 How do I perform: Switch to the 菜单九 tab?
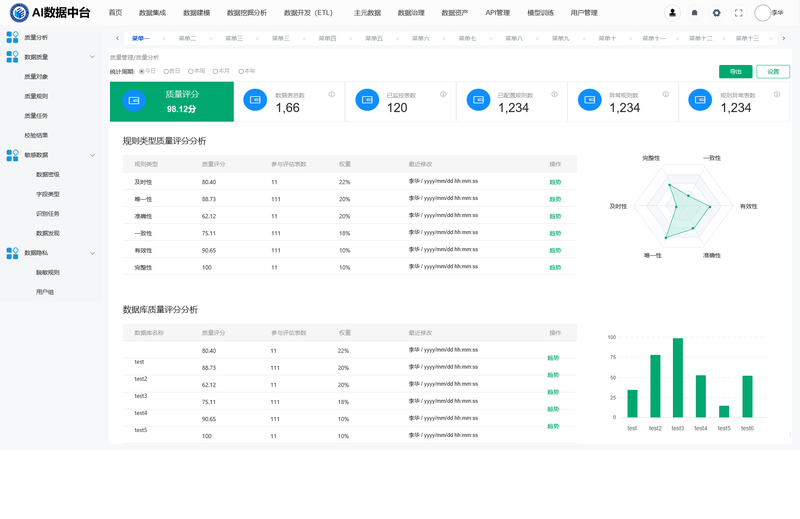coord(560,38)
